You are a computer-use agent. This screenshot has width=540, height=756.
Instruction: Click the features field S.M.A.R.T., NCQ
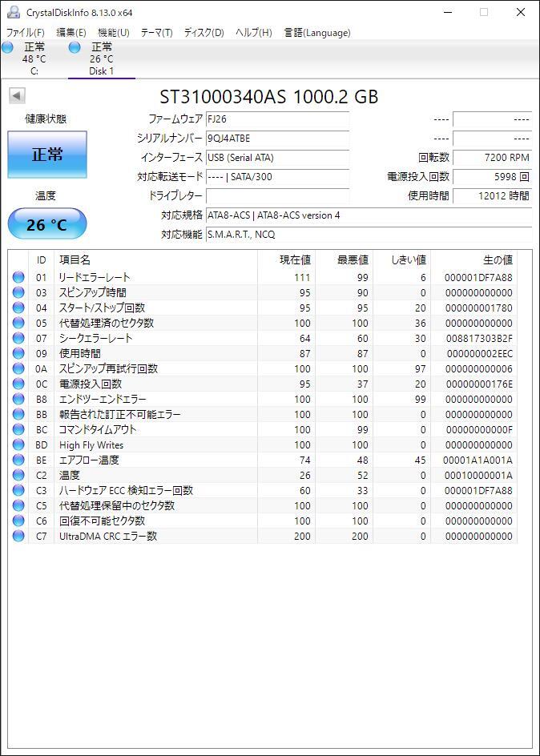point(369,235)
